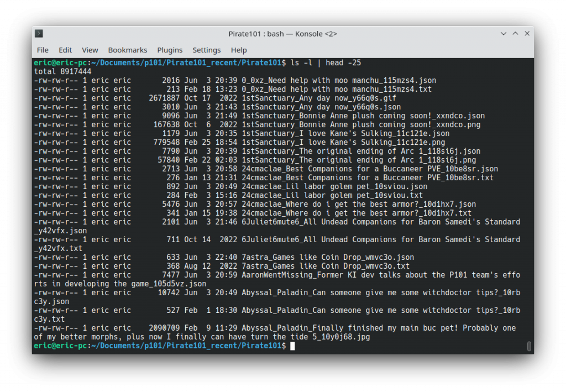
Task: Click date 'Aug 12 2022' in listing
Action: tap(211, 266)
